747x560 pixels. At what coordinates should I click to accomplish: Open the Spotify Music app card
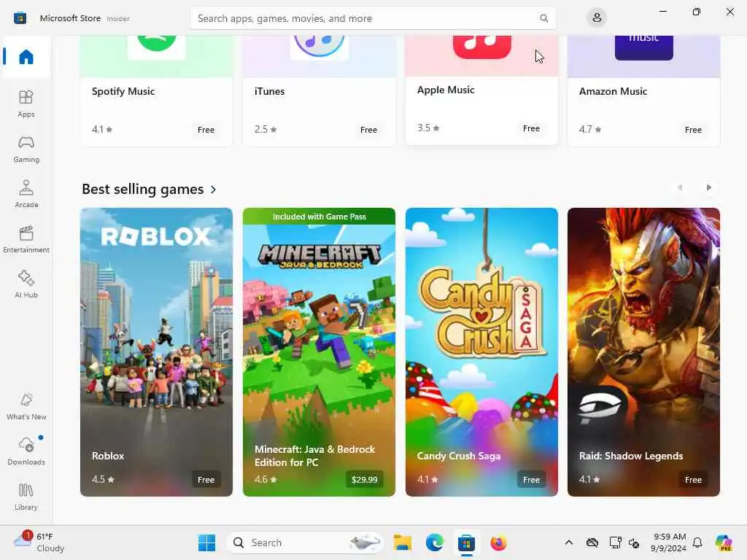click(x=156, y=90)
